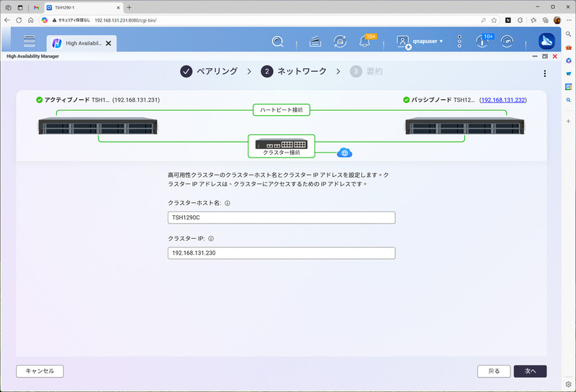Click the Heartbeat connection label
Screen dimensions: 576x392
[282, 110]
